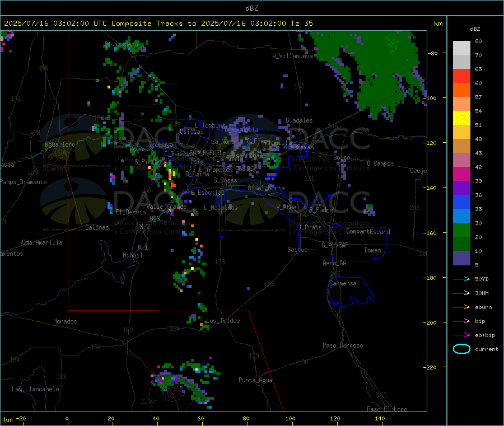Click the Los_Toldos map label
The image size is (504, 426).
click(223, 321)
